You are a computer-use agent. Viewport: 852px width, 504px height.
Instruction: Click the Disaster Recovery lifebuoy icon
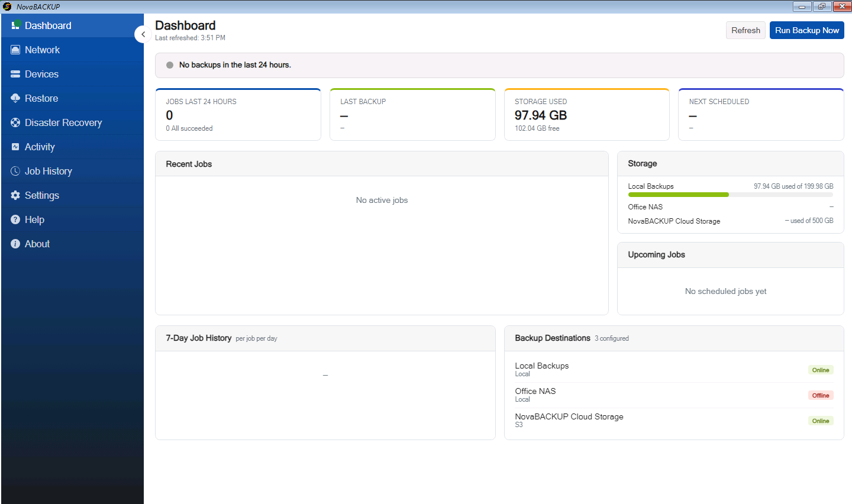click(15, 122)
